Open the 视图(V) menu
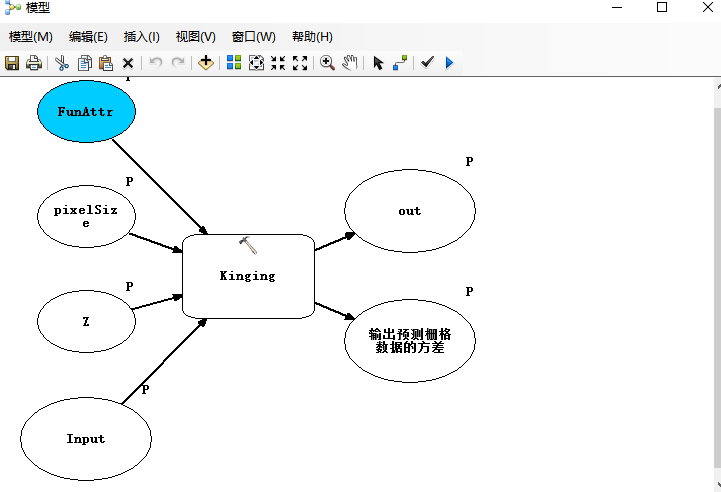 196,37
